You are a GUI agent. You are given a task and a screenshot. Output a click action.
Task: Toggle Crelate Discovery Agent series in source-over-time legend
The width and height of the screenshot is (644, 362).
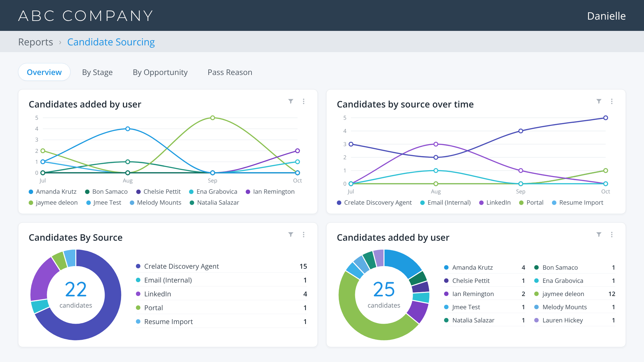click(x=374, y=202)
